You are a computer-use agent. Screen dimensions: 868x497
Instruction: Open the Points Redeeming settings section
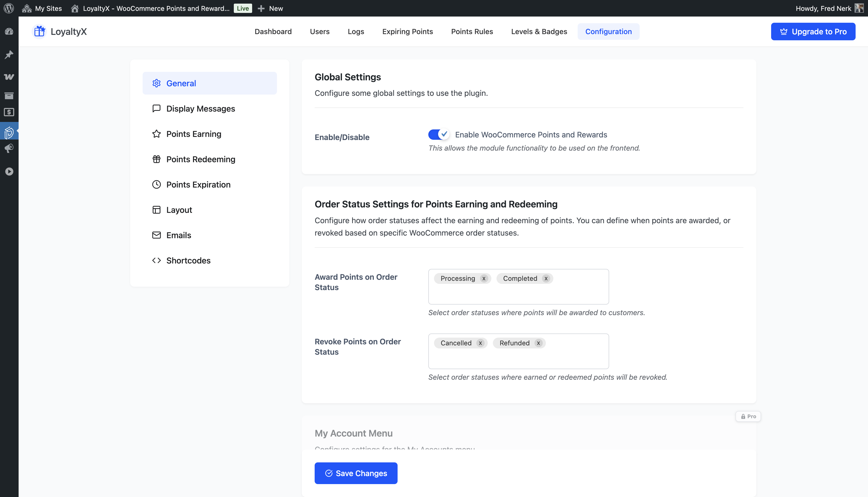point(201,159)
